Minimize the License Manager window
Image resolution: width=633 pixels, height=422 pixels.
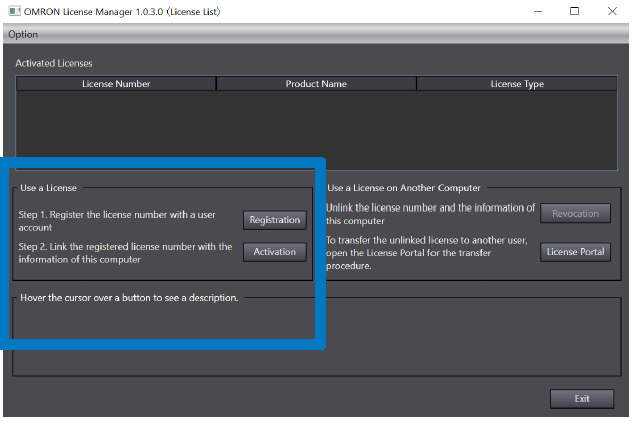(538, 11)
